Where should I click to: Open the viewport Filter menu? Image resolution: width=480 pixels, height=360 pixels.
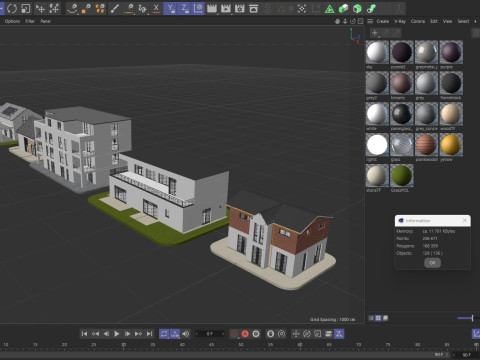[x=30, y=21]
